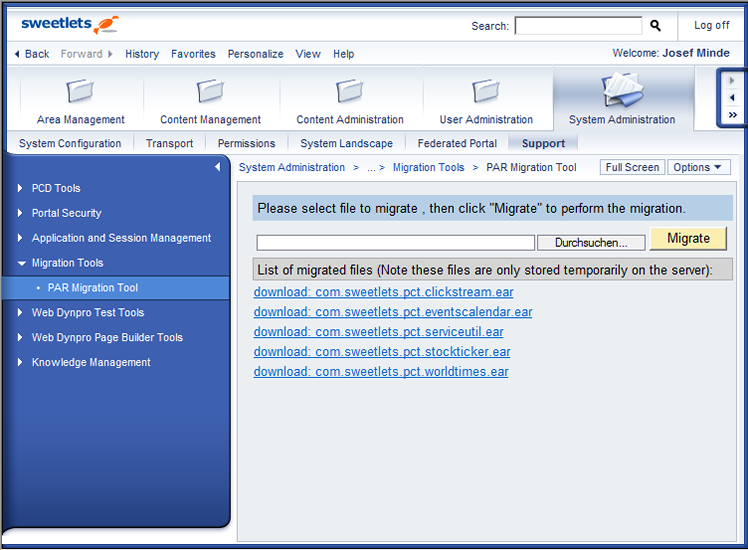Click the sweetlets logo
The width and height of the screenshot is (748, 550).
pyautogui.click(x=70, y=24)
